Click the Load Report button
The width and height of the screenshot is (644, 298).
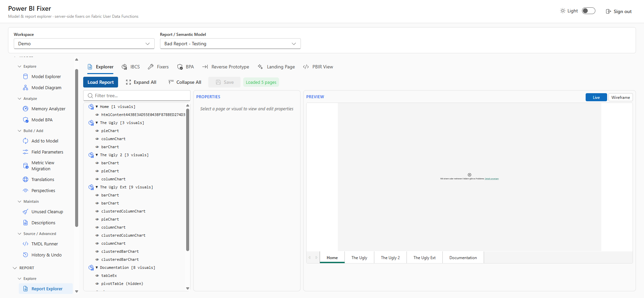(x=101, y=82)
